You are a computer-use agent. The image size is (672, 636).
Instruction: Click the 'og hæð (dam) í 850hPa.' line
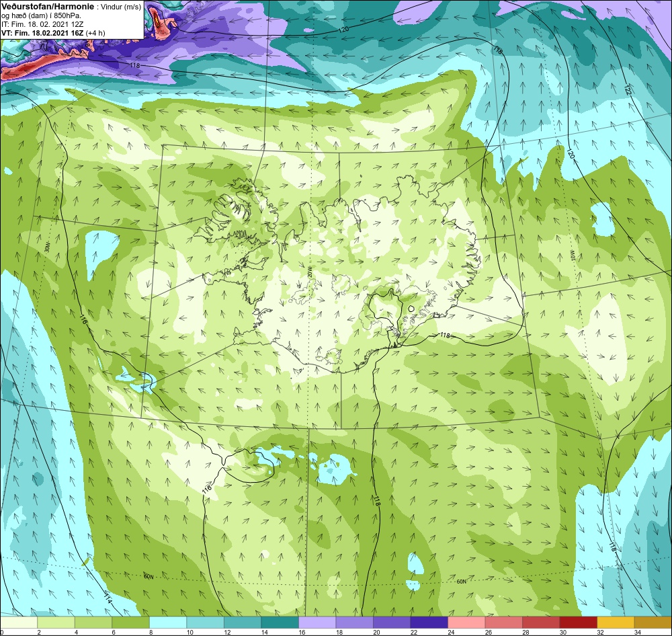click(x=42, y=16)
